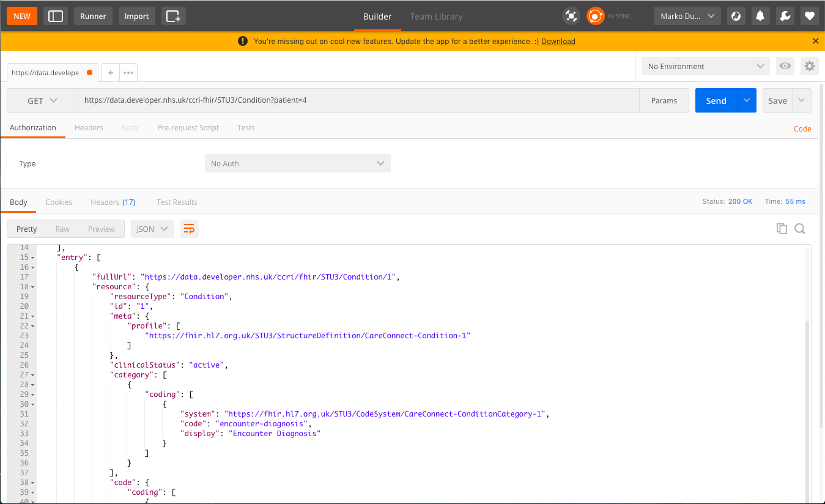Open the response Cookies tab

[59, 202]
